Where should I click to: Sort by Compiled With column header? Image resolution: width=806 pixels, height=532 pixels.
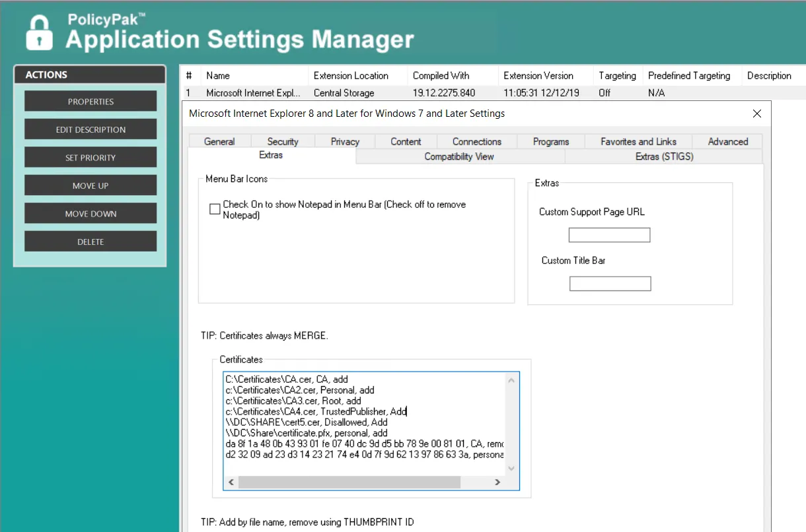coord(453,75)
